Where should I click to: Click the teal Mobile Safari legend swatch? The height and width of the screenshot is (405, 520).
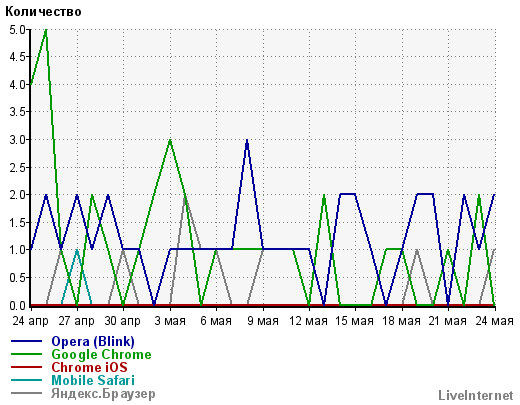click(27, 380)
